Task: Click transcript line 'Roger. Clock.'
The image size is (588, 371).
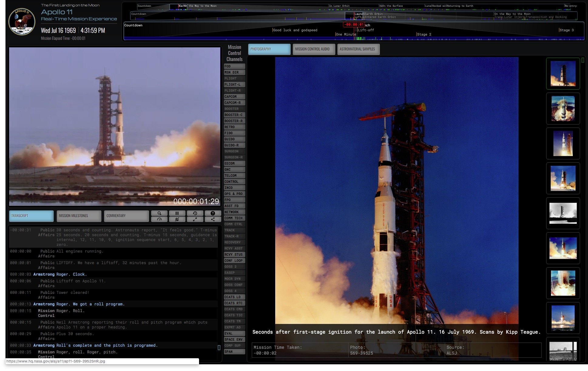Action: 113,274
